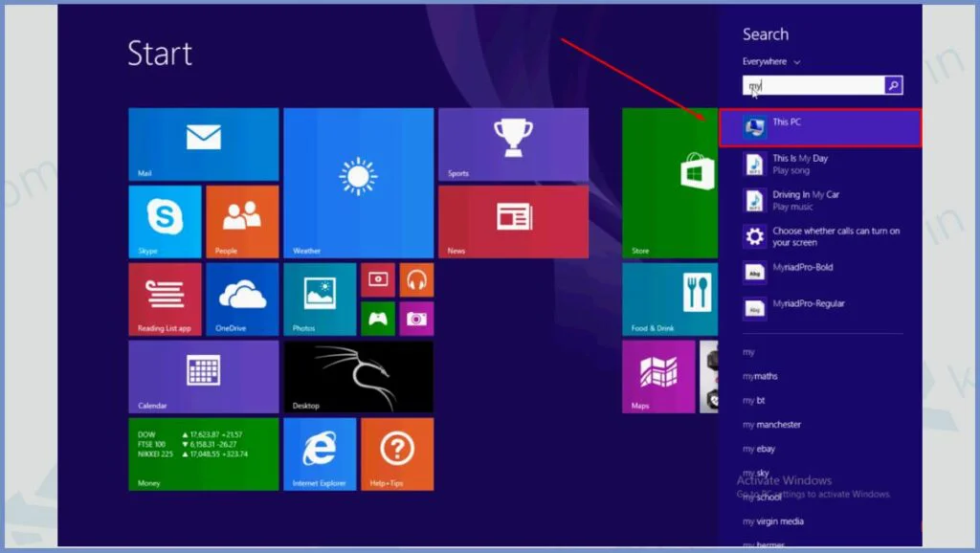Open the OneDrive tile
The width and height of the screenshot is (980, 553).
click(x=242, y=299)
